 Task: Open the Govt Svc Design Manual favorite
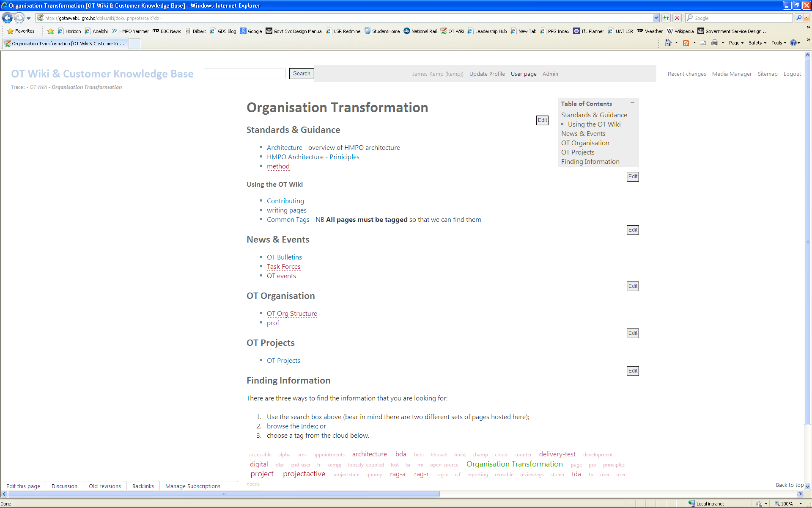(x=294, y=31)
